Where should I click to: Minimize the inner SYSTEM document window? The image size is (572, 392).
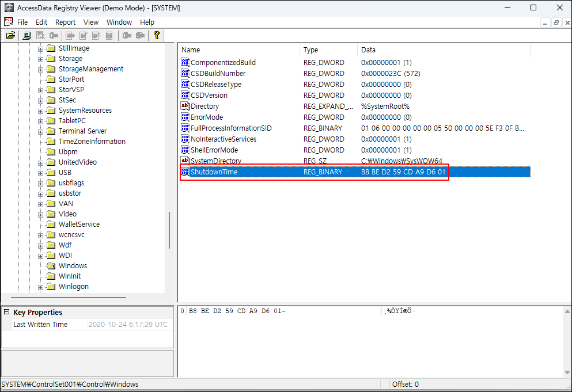tap(545, 22)
